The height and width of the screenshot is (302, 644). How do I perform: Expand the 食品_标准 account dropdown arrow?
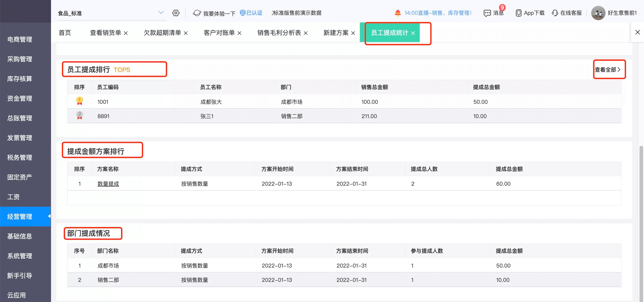[x=161, y=13]
